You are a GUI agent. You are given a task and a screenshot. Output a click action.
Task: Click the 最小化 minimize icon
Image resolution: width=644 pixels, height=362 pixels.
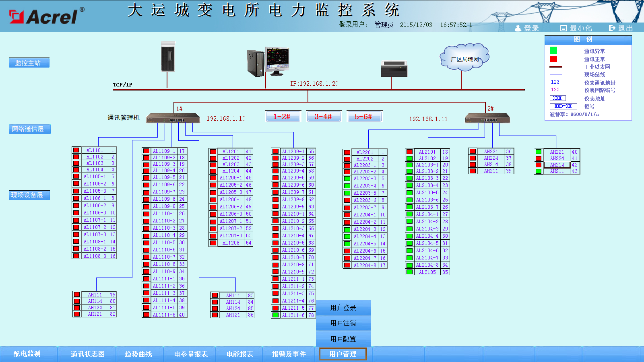pos(563,28)
